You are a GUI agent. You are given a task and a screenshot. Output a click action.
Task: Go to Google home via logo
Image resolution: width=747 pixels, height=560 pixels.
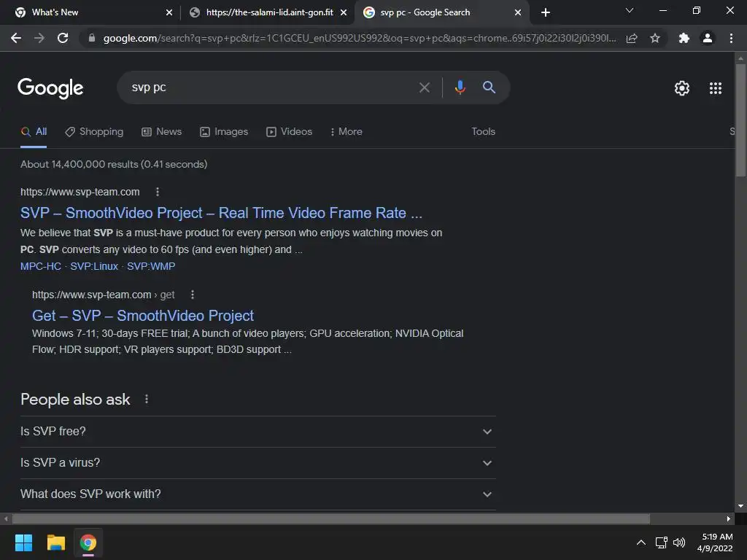(x=50, y=88)
